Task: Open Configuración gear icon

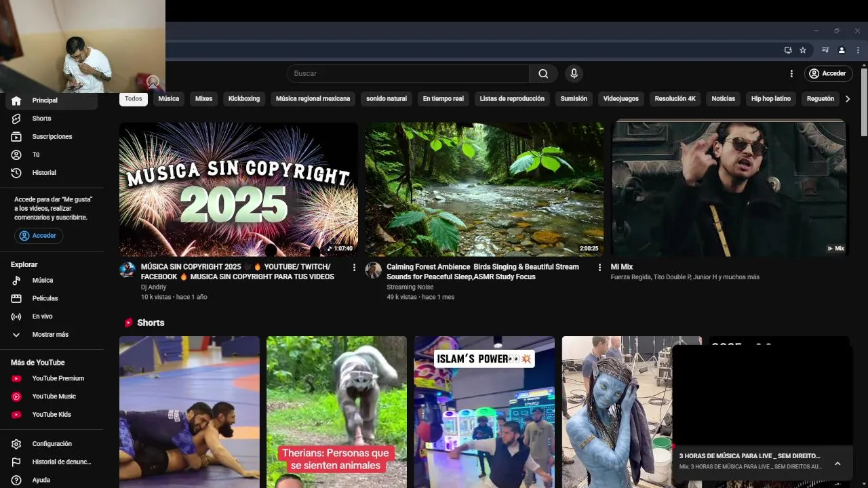Action: 16,444
